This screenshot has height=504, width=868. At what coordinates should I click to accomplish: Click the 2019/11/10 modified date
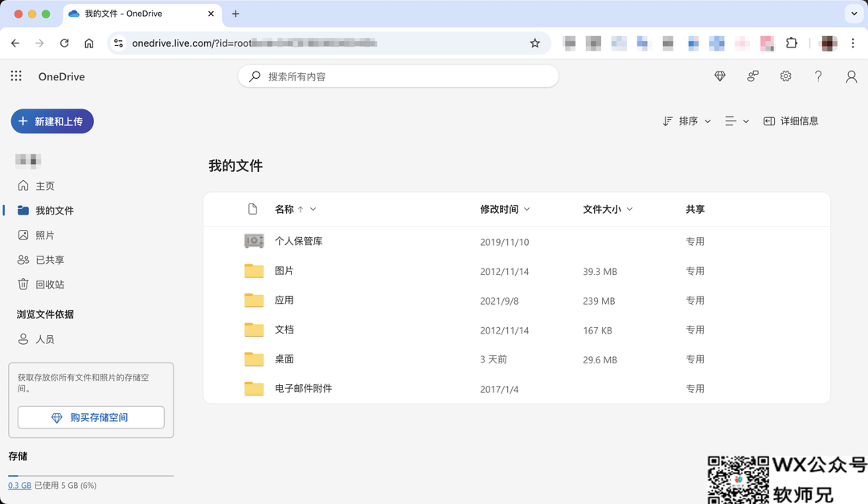point(504,242)
